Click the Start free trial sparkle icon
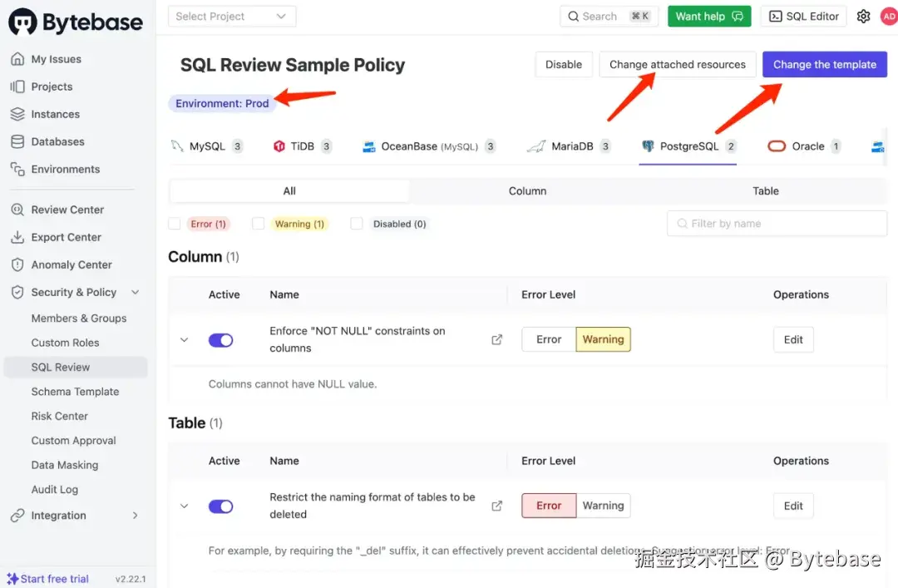Image resolution: width=898 pixels, height=588 pixels. 12,578
